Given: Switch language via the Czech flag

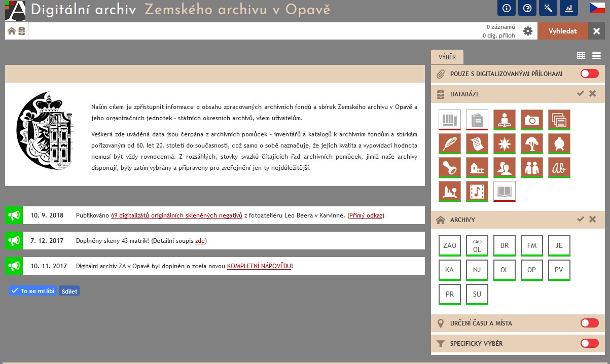Looking at the screenshot, I should pos(597,8).
